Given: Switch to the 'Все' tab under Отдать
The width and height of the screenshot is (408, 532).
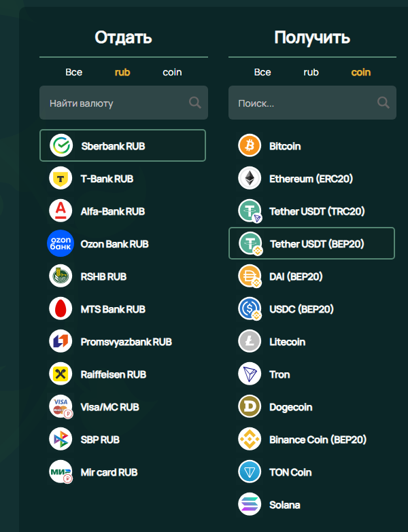Looking at the screenshot, I should pos(73,72).
